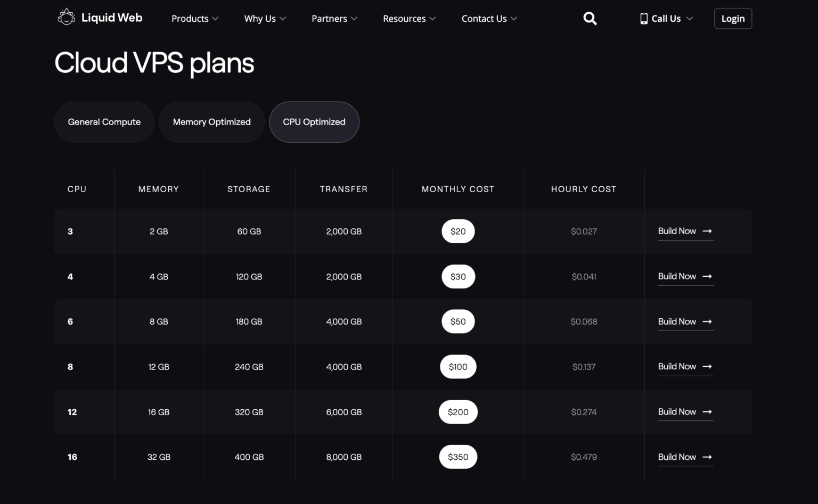
Task: Switch to the Memory Optimized view
Action: 211,122
